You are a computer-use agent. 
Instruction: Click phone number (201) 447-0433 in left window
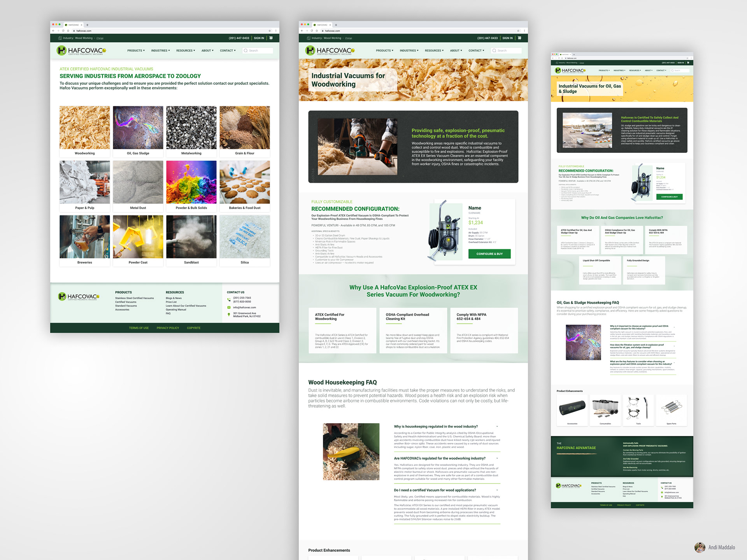point(239,38)
